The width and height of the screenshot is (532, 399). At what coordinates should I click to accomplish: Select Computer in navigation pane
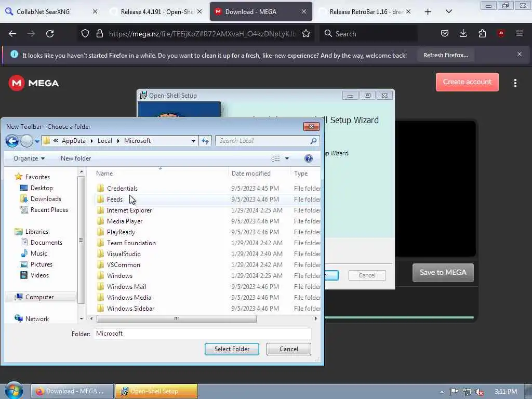(39, 297)
